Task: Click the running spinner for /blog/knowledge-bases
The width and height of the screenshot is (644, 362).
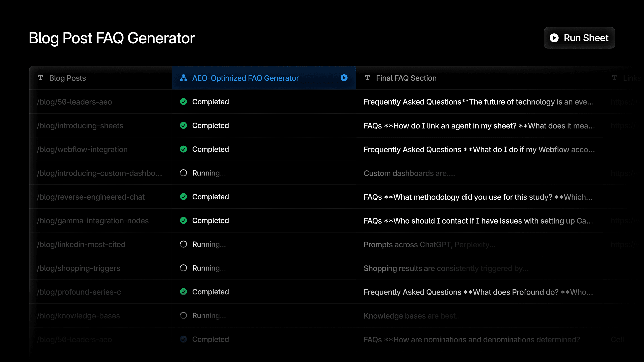Action: (183, 315)
